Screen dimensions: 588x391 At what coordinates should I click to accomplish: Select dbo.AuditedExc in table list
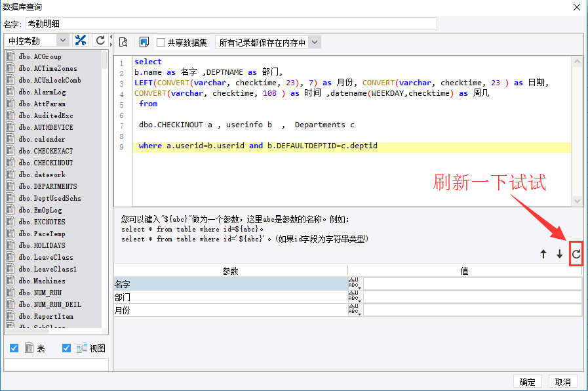coord(46,115)
